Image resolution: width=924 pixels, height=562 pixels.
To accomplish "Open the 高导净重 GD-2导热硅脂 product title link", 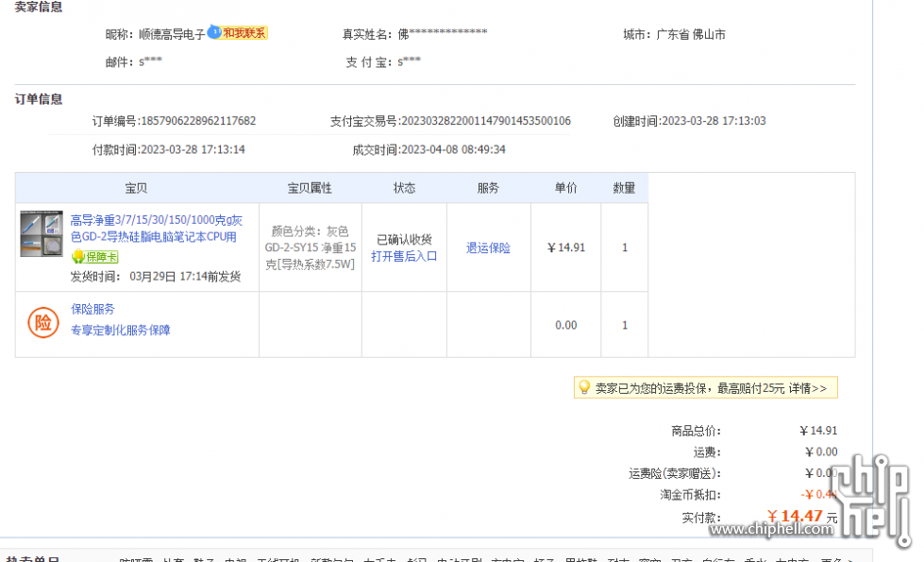I will tap(156, 229).
